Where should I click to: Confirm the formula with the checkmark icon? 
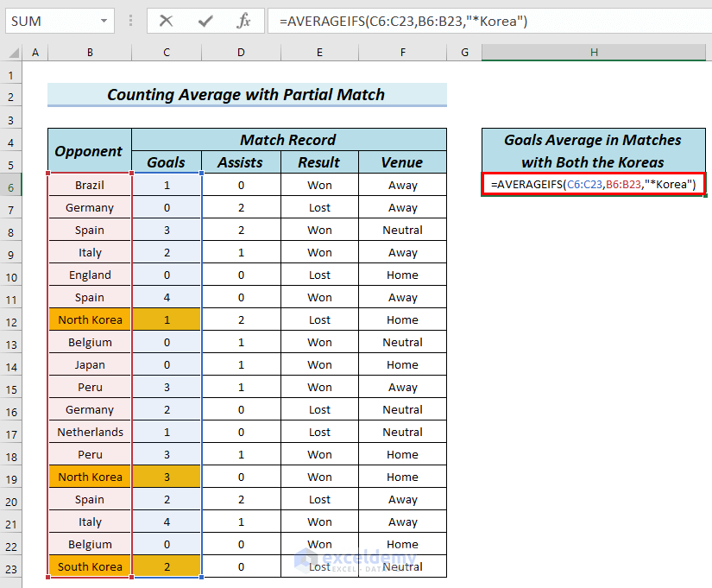[x=205, y=21]
